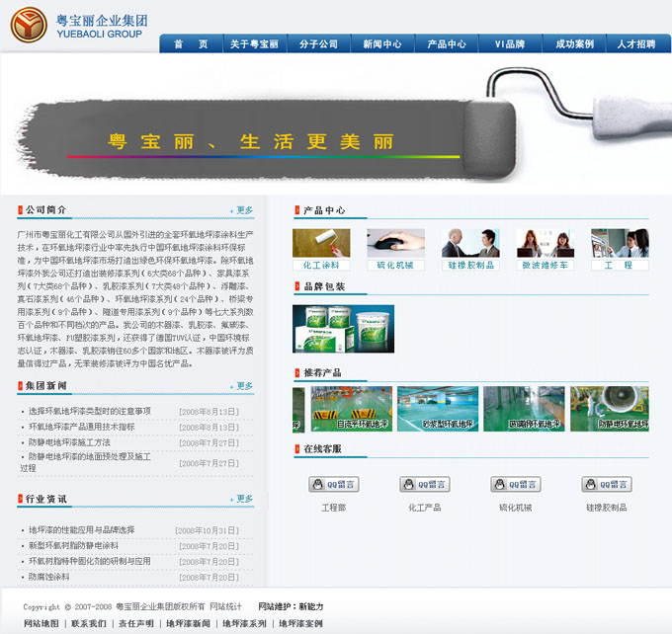
Task: Select 新闻中心 in the navigation bar
Action: (x=382, y=44)
